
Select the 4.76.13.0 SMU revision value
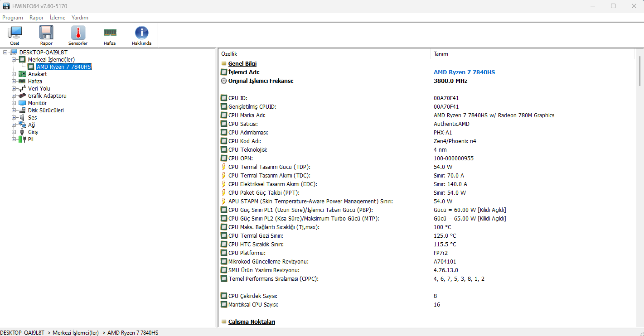click(446, 270)
